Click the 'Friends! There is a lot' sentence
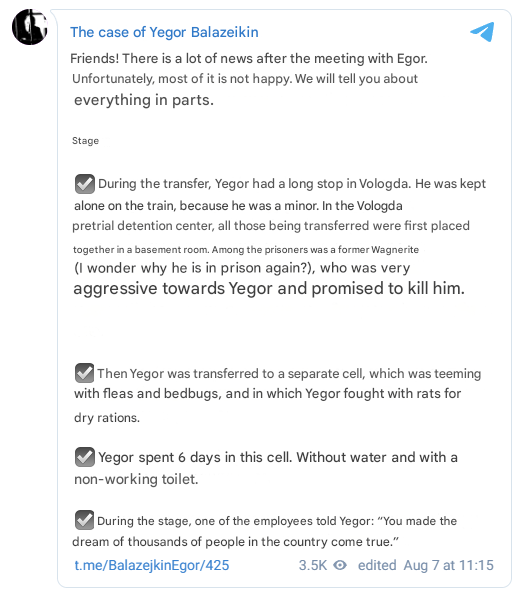 coord(249,59)
